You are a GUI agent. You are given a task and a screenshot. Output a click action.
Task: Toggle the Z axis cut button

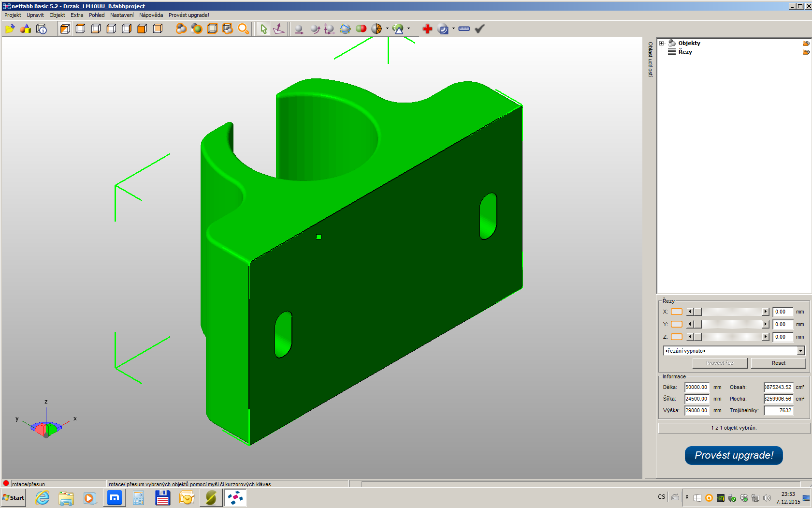click(x=677, y=337)
